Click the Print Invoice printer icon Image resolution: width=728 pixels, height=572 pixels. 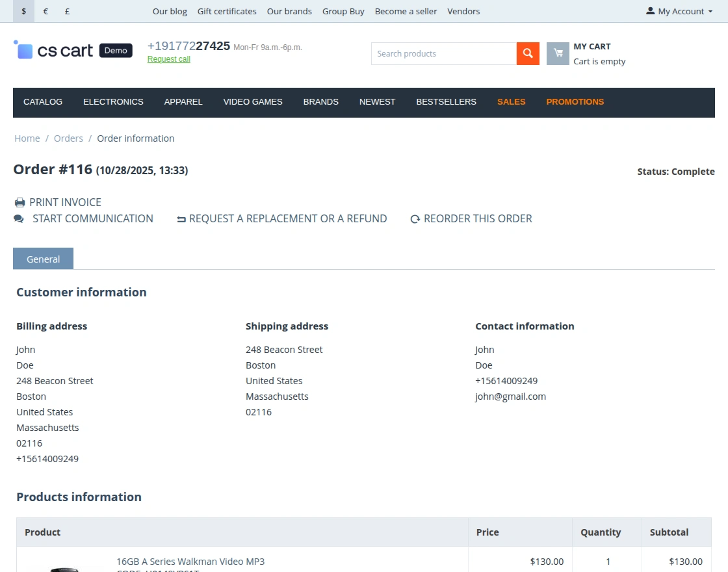coord(19,202)
